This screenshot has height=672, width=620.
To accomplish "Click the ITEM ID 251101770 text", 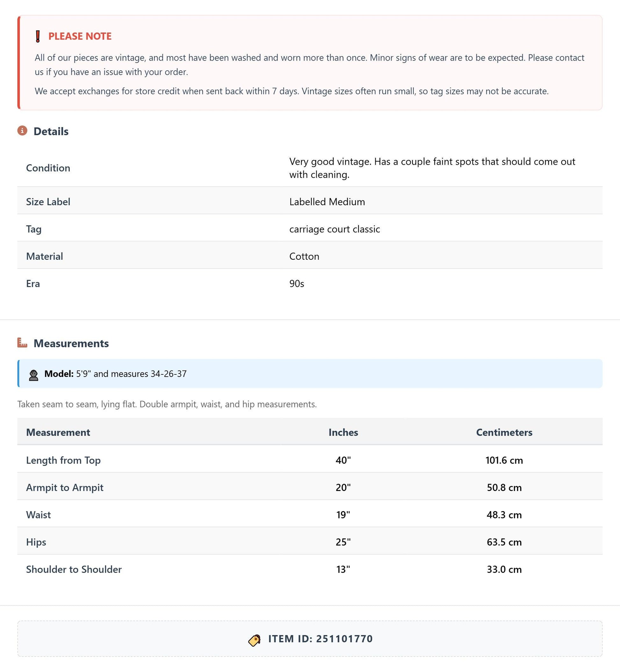I will tap(321, 639).
